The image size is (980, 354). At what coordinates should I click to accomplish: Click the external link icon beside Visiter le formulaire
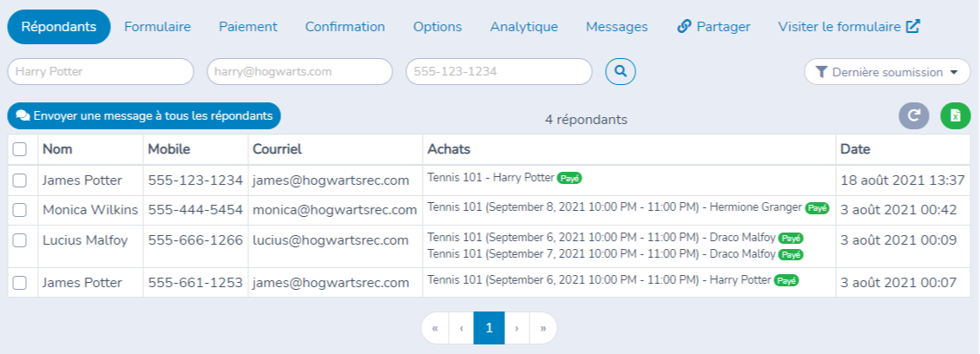(x=913, y=27)
